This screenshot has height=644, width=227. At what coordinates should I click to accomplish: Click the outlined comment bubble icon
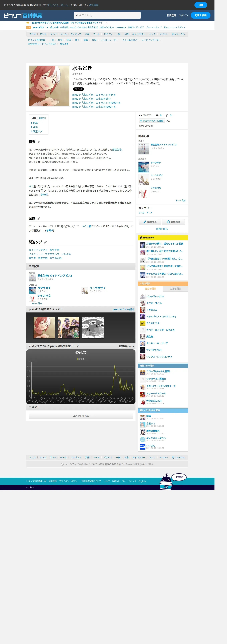coord(167,116)
